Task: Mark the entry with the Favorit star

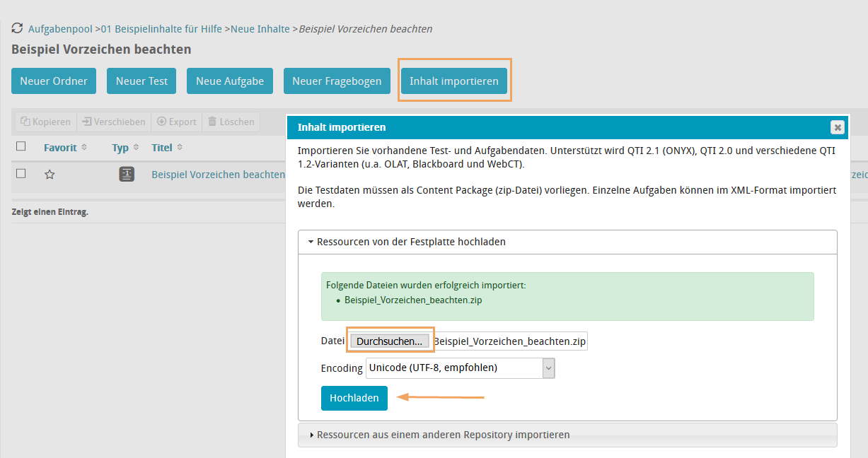Action: (x=50, y=175)
